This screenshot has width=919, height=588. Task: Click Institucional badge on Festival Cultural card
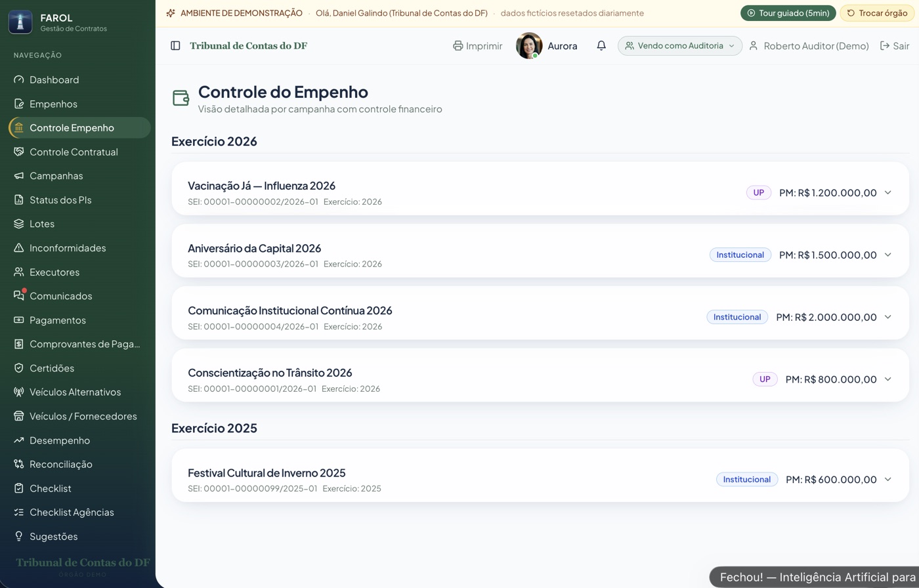(747, 479)
